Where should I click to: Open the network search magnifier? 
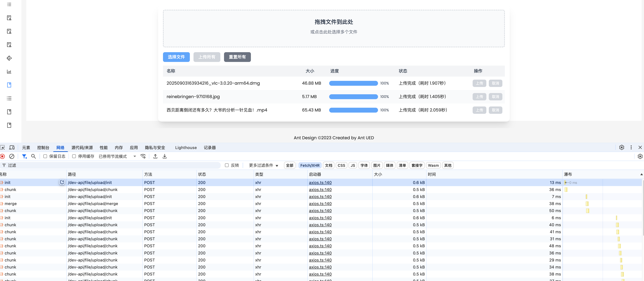pyautogui.click(x=33, y=156)
